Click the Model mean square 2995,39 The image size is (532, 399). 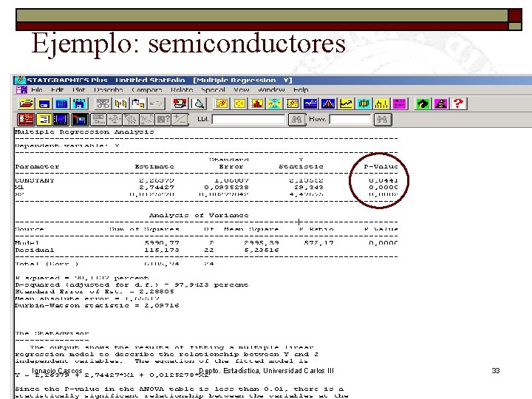[262, 243]
